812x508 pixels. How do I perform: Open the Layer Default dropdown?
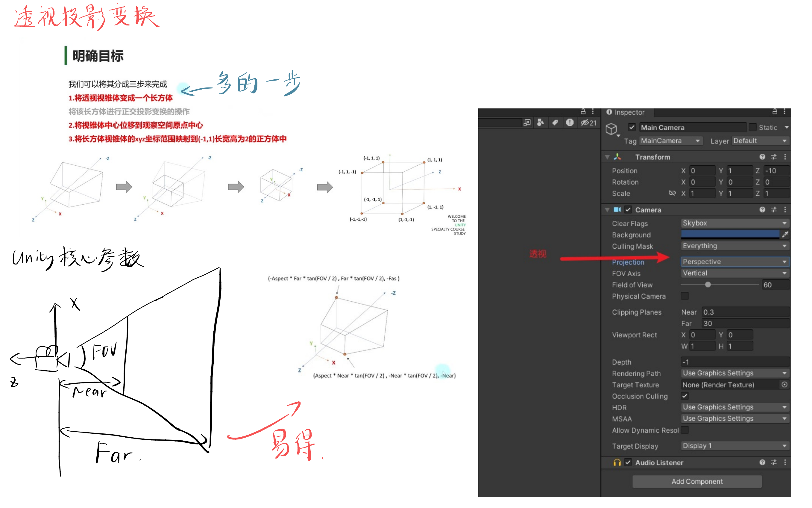coord(760,141)
